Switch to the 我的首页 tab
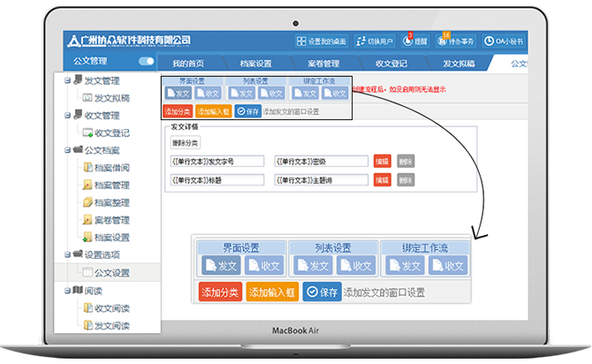Image resolution: width=592 pixels, height=364 pixels. click(x=188, y=64)
